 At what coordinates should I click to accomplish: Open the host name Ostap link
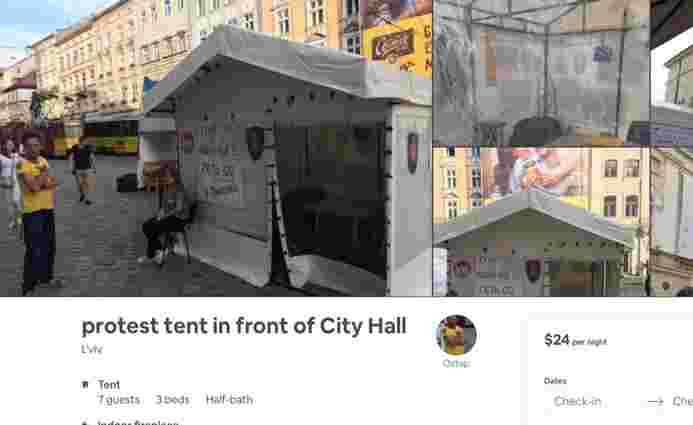(456, 363)
